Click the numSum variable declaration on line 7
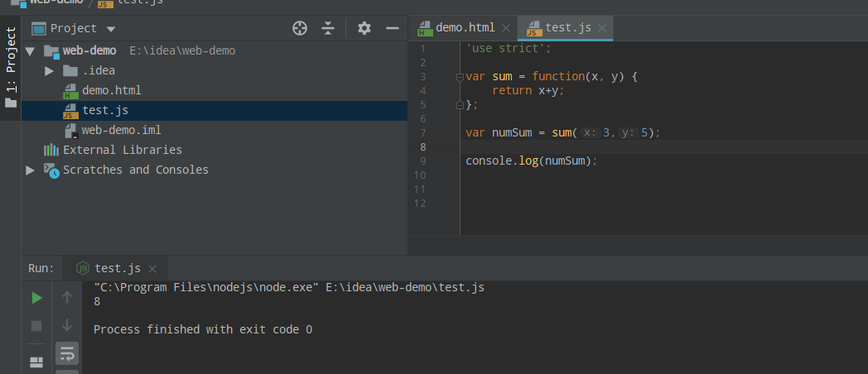 [x=512, y=132]
